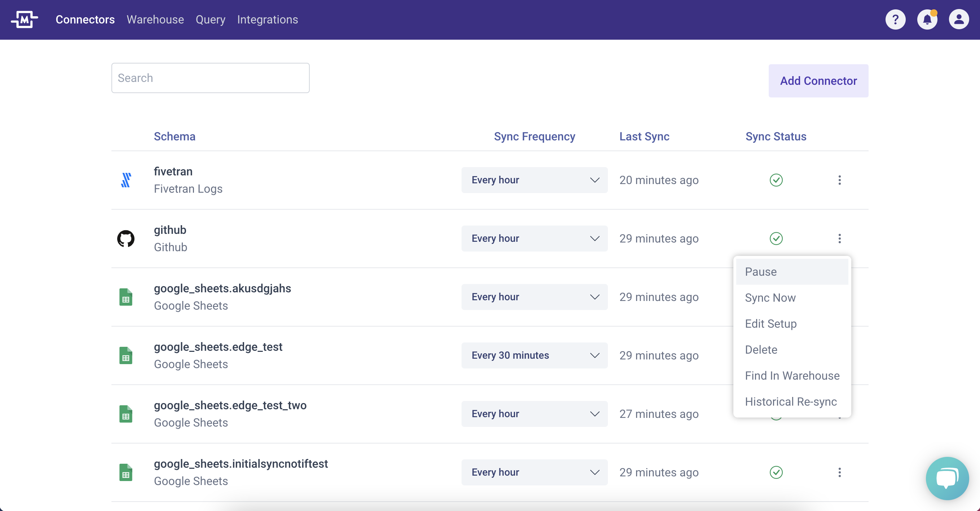Click the GitHub octocat icon
Viewport: 980px width, 511px height.
click(x=126, y=239)
